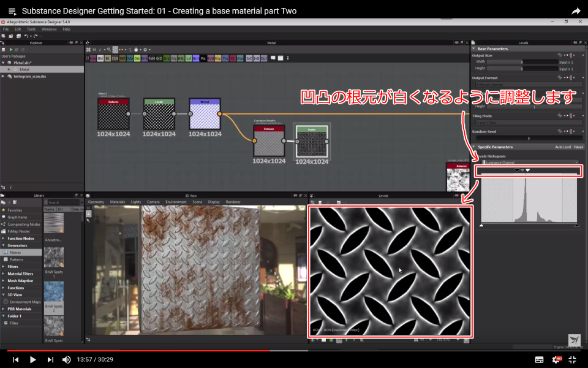
Task: Add an Emboss (Emb) node
Action: 145,58
